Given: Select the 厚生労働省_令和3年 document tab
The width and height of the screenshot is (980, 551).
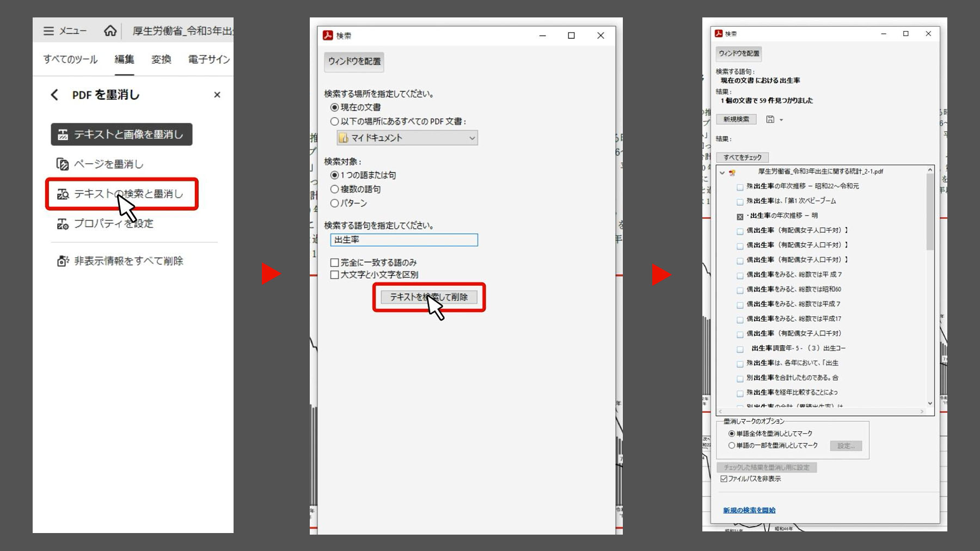Looking at the screenshot, I should (183, 31).
